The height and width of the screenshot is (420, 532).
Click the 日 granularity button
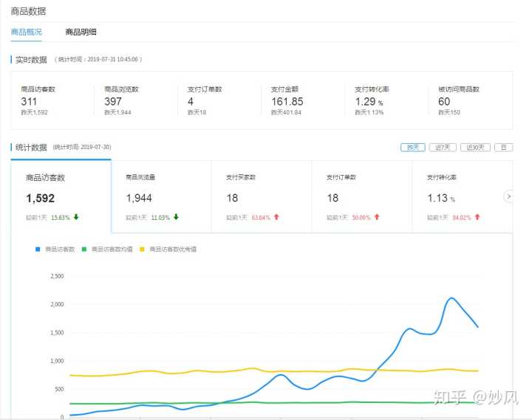pos(503,147)
